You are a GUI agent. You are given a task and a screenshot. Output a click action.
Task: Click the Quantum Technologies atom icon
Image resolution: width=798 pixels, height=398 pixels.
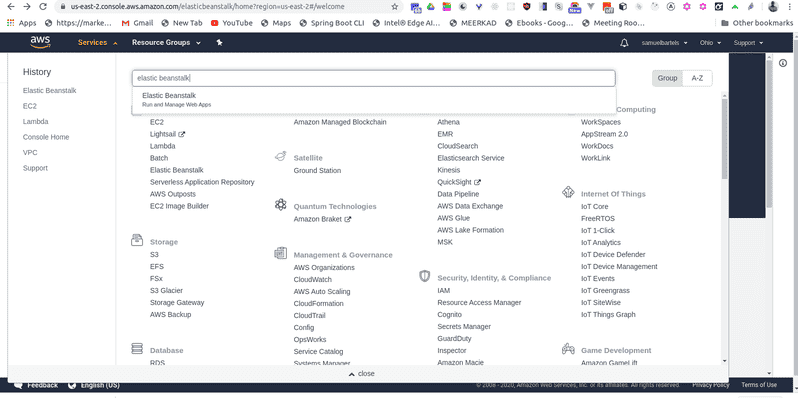click(280, 205)
